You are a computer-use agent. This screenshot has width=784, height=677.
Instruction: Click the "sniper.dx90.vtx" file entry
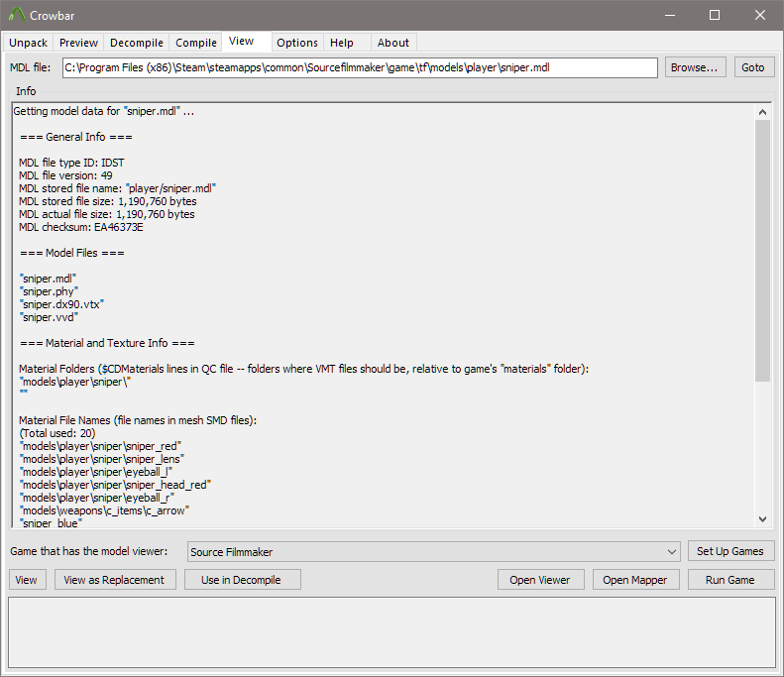coord(61,304)
